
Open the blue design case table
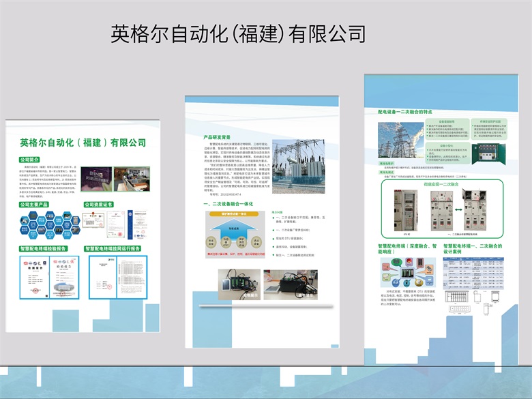[473, 273]
